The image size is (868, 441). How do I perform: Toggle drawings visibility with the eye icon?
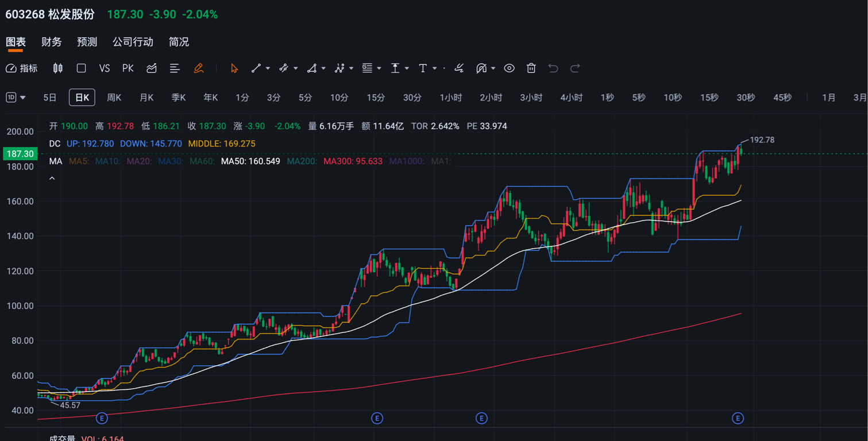click(x=509, y=68)
